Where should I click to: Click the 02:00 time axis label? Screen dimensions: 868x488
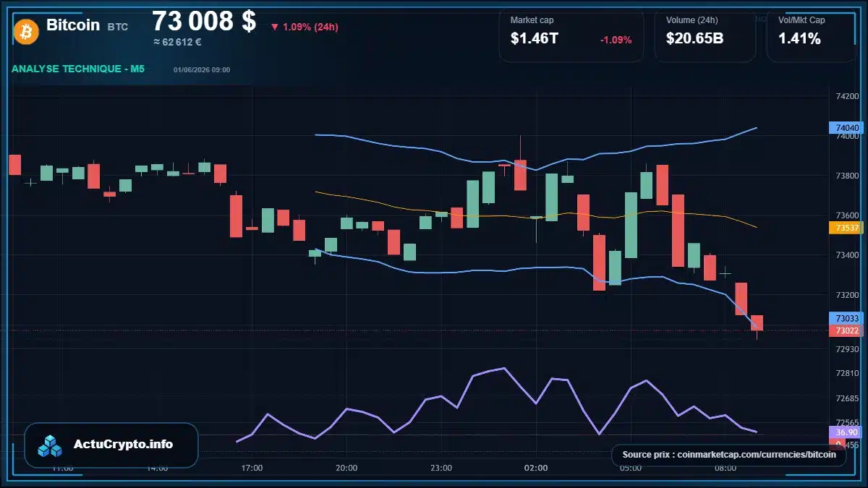click(x=536, y=468)
